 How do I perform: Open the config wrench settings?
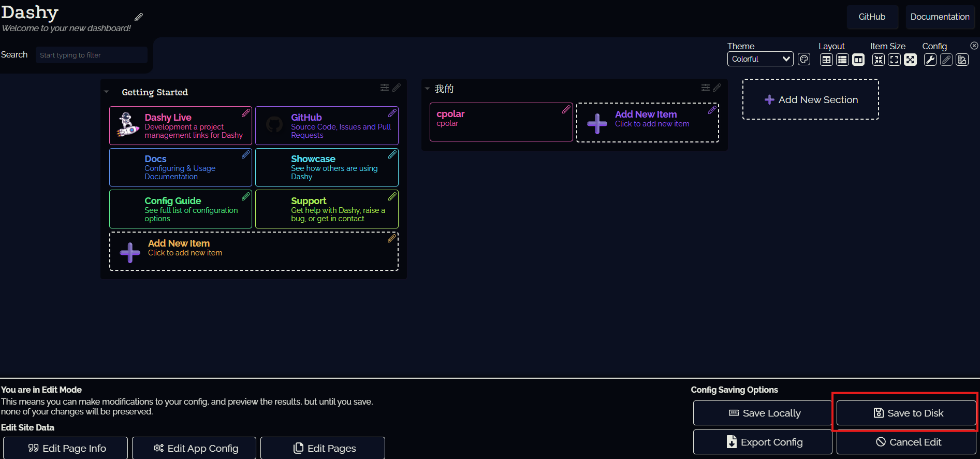[930, 60]
